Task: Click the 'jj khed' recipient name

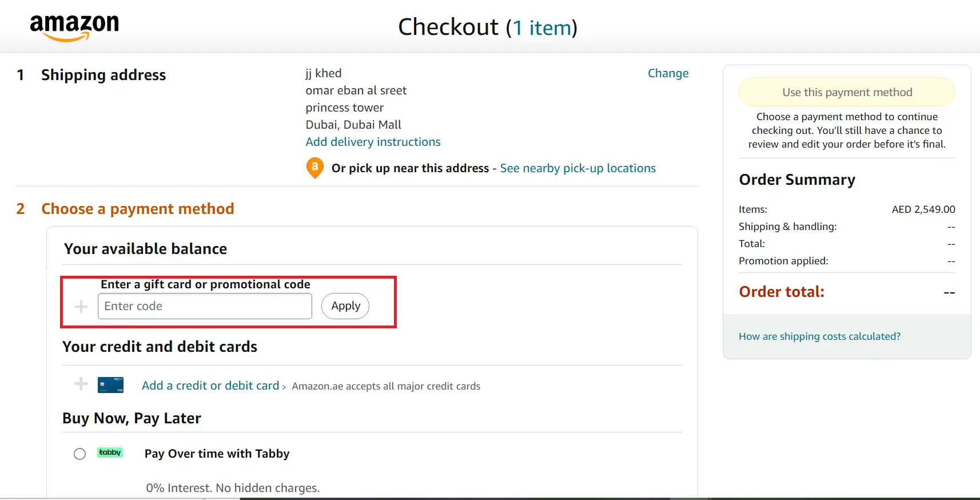Action: click(x=324, y=73)
